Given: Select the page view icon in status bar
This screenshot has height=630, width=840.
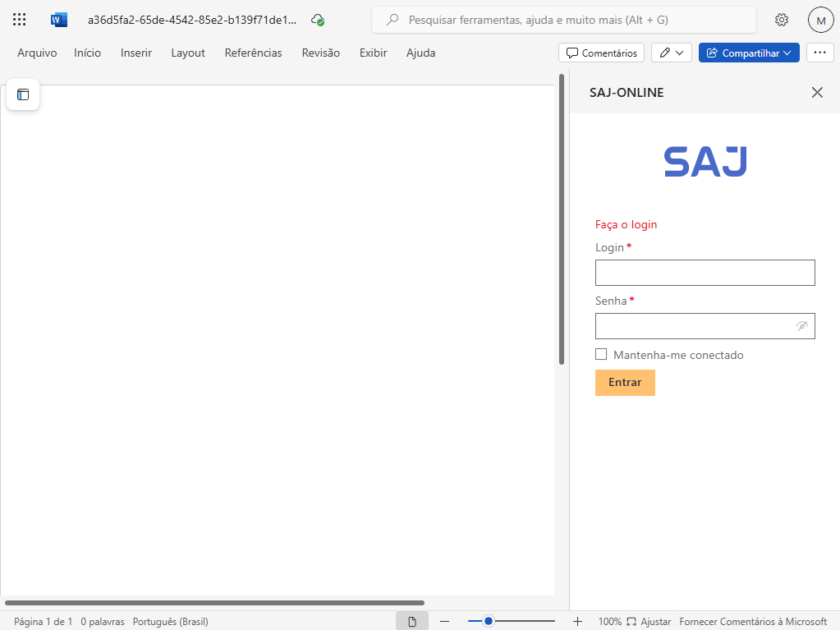Looking at the screenshot, I should pos(412,622).
